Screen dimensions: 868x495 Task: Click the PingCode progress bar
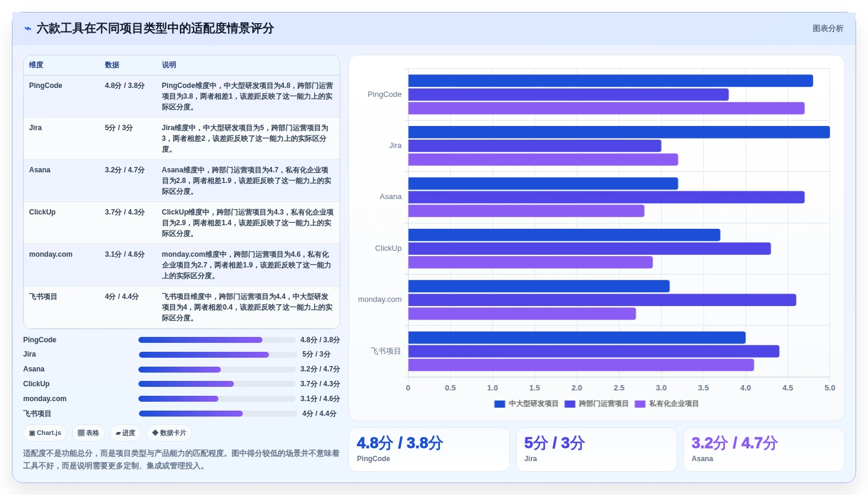pos(217,340)
